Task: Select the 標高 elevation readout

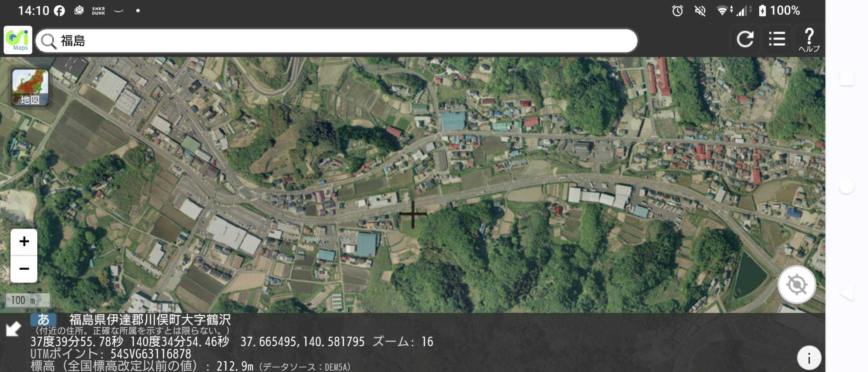Action: pos(190,366)
